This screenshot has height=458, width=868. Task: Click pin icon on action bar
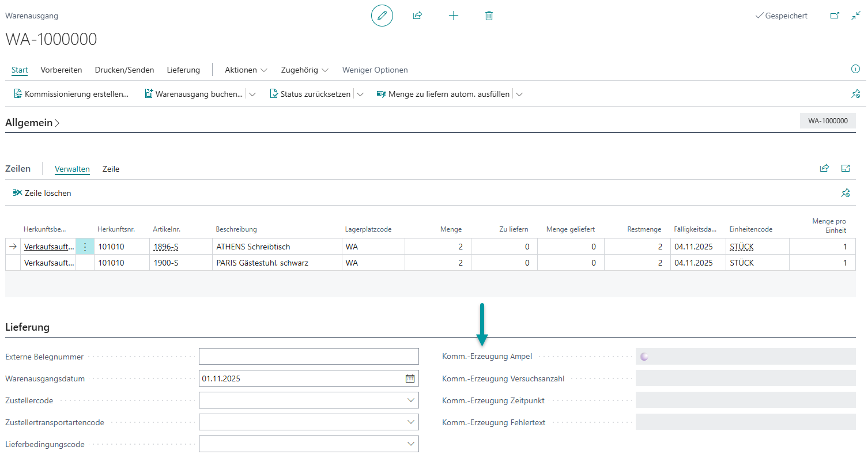855,94
